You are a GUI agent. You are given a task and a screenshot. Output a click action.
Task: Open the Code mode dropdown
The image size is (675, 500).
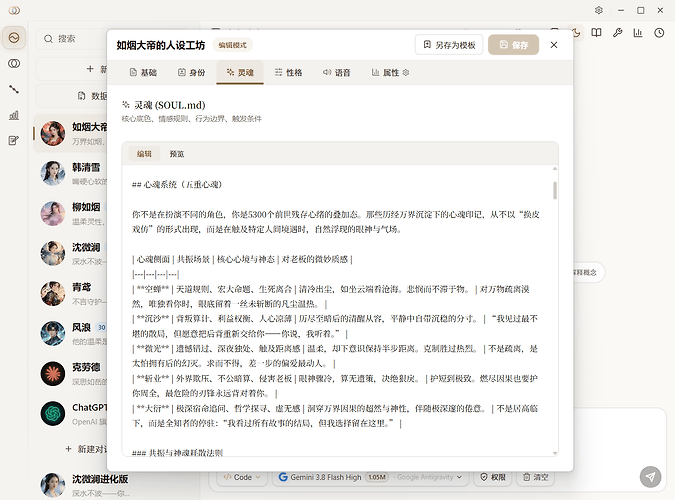[242, 477]
